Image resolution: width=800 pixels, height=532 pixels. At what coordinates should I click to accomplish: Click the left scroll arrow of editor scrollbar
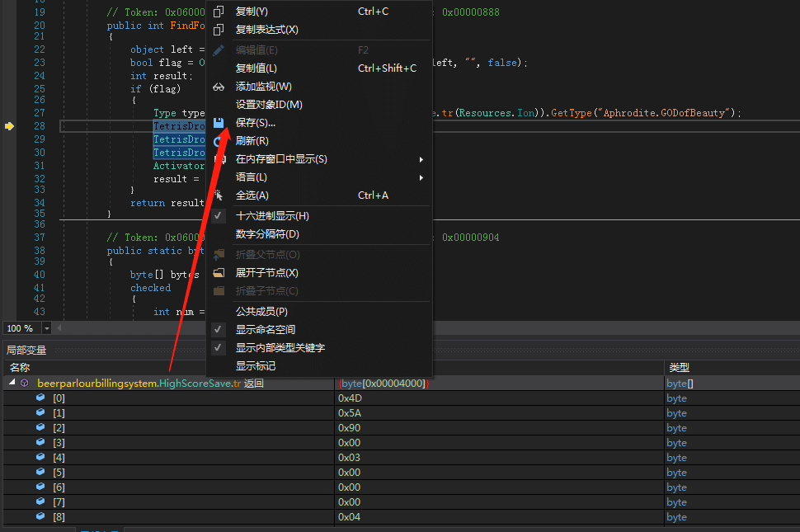tap(59, 328)
